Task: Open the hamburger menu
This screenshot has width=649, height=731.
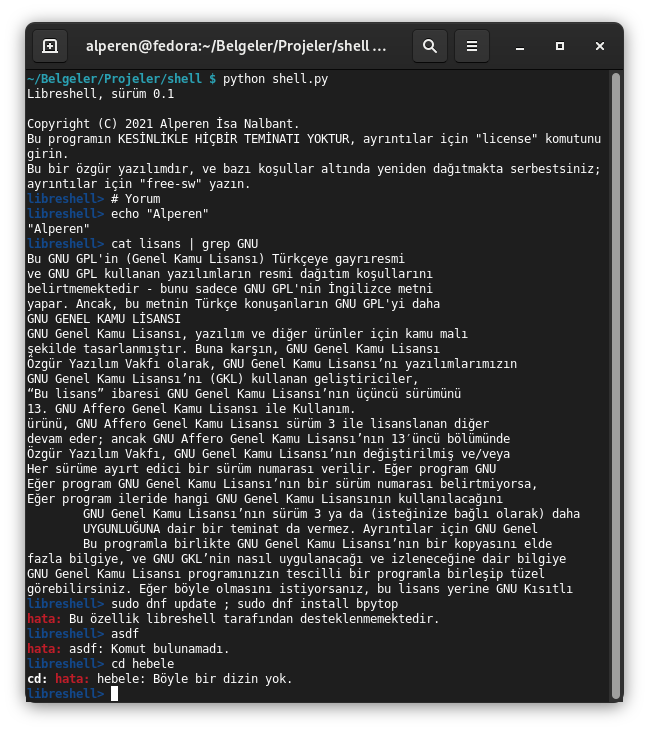Action: click(x=472, y=46)
